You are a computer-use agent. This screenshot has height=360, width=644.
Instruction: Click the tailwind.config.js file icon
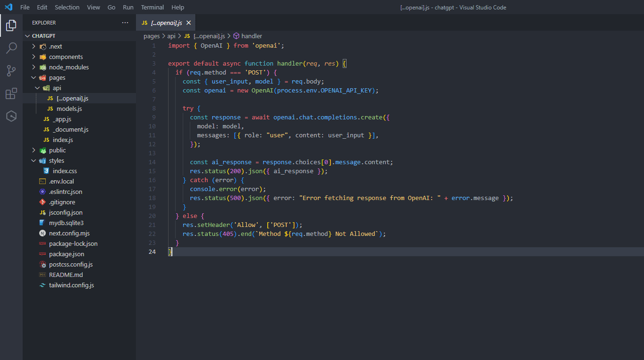click(42, 285)
